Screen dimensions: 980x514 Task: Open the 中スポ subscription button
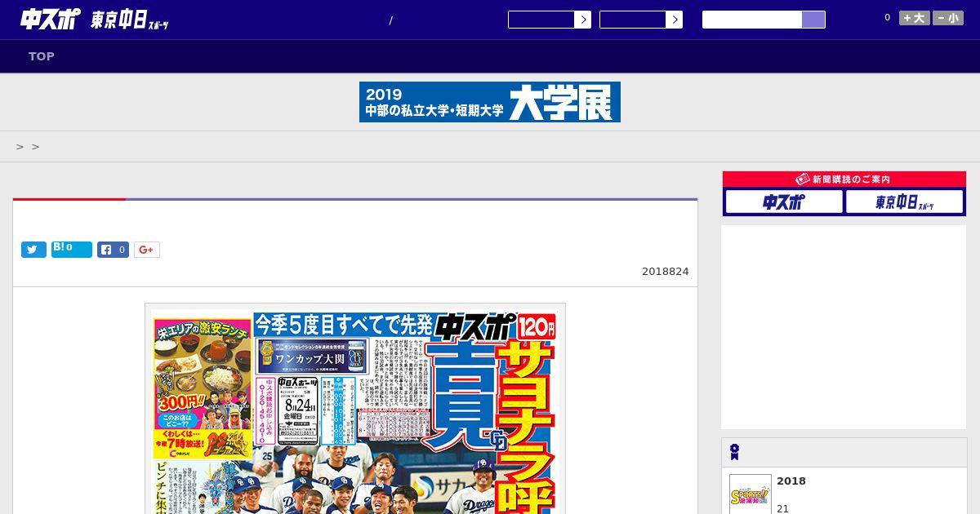[x=784, y=202]
